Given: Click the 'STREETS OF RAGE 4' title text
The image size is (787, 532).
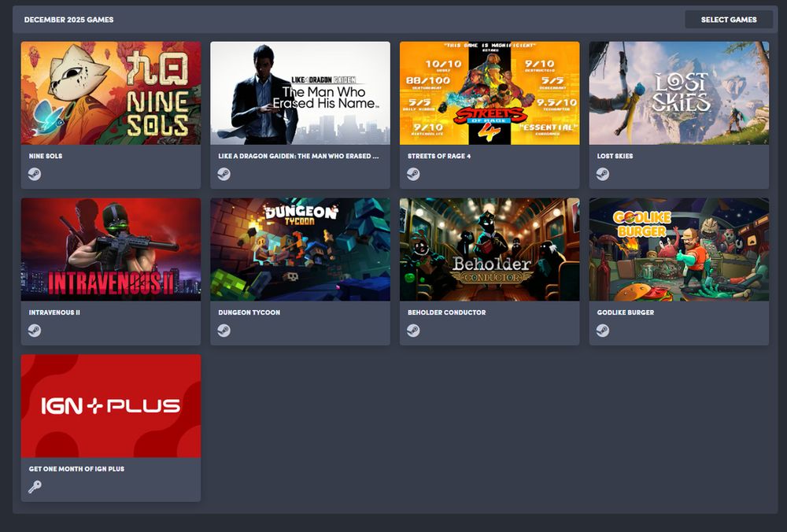Looking at the screenshot, I should [x=439, y=156].
